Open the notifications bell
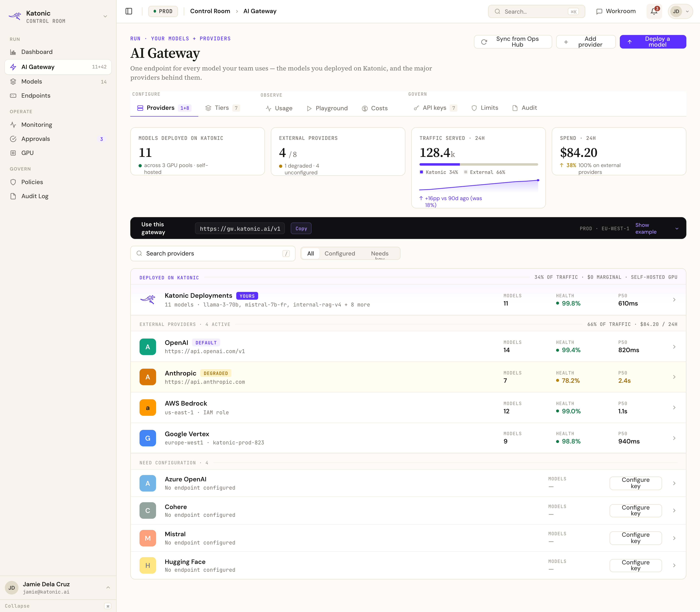This screenshot has height=612, width=700. click(x=654, y=11)
